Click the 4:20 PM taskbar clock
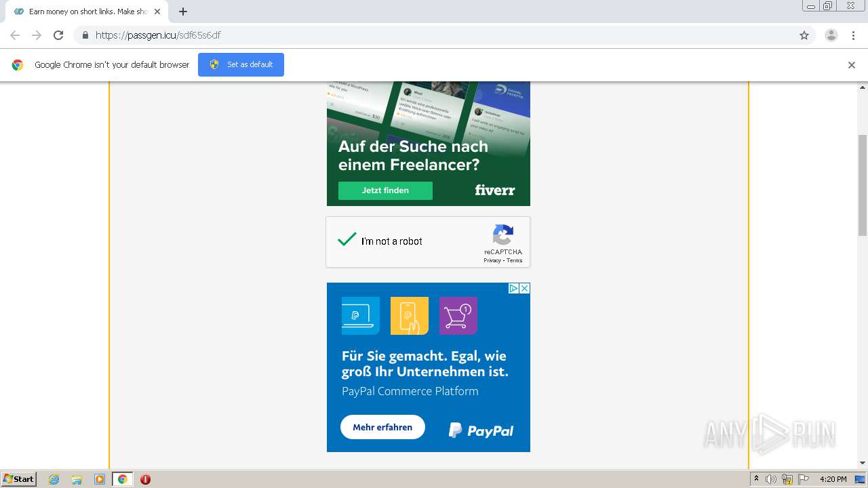868x488 pixels. [x=833, y=479]
